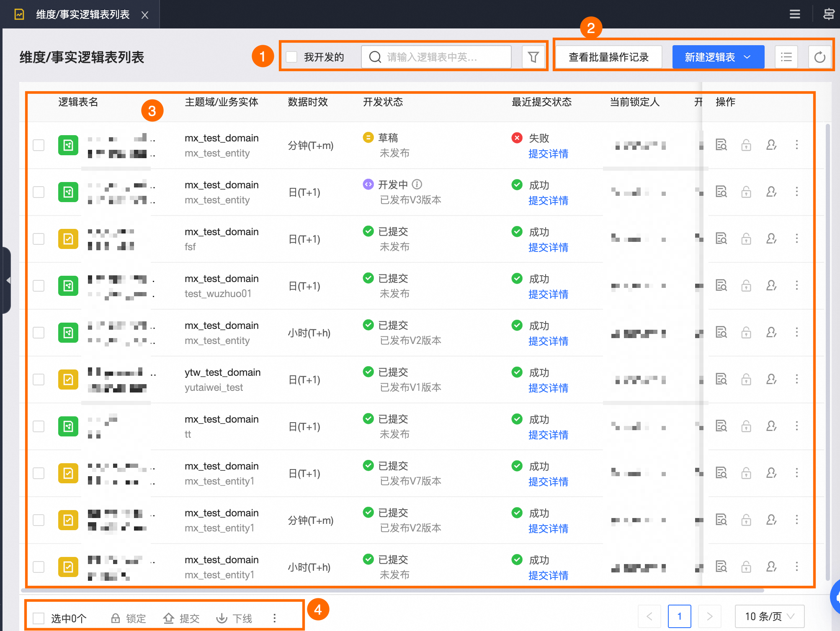The width and height of the screenshot is (840, 631).
Task: Expand the 新建逻辑表 dropdown
Action: tap(718, 57)
